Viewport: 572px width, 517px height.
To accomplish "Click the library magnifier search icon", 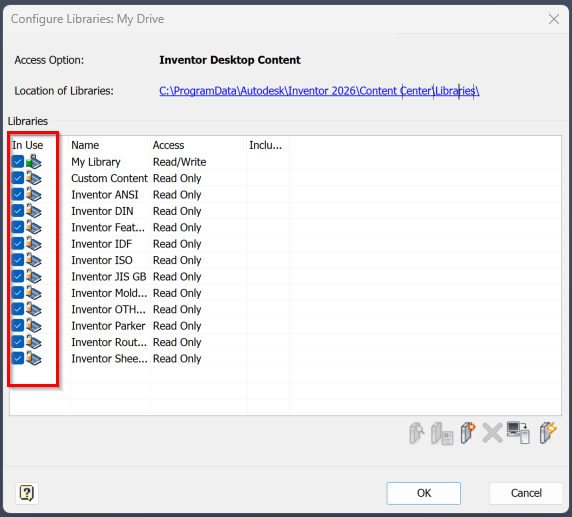I will point(417,433).
